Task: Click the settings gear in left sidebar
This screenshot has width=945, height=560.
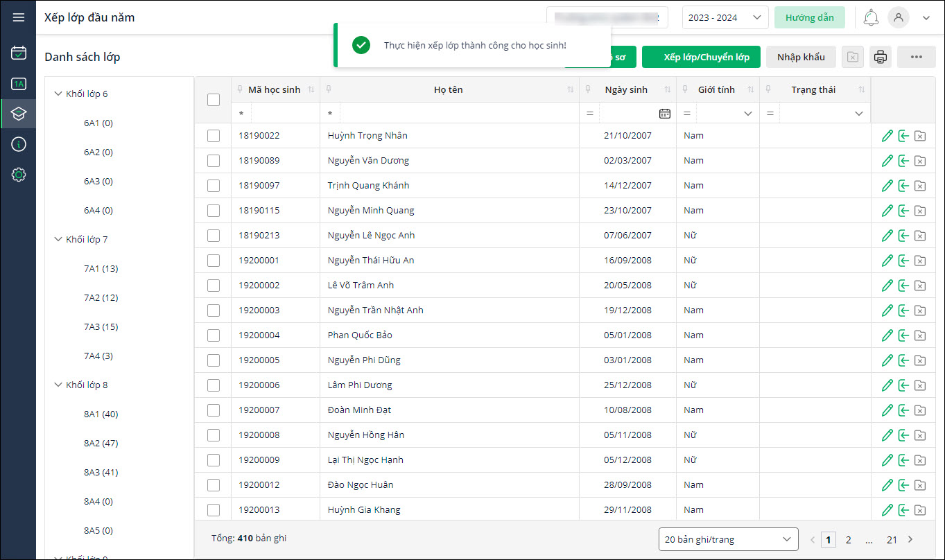Action: [x=19, y=175]
